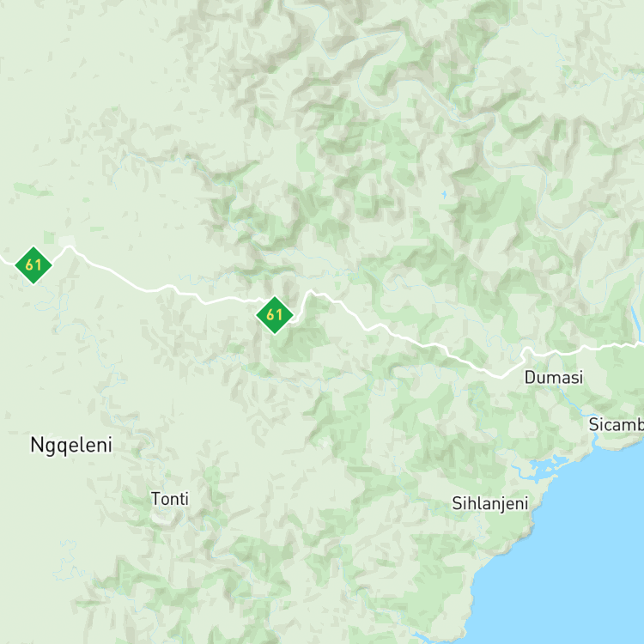Select the small blue lake north of road
644x644 pixels.
pyautogui.click(x=444, y=194)
